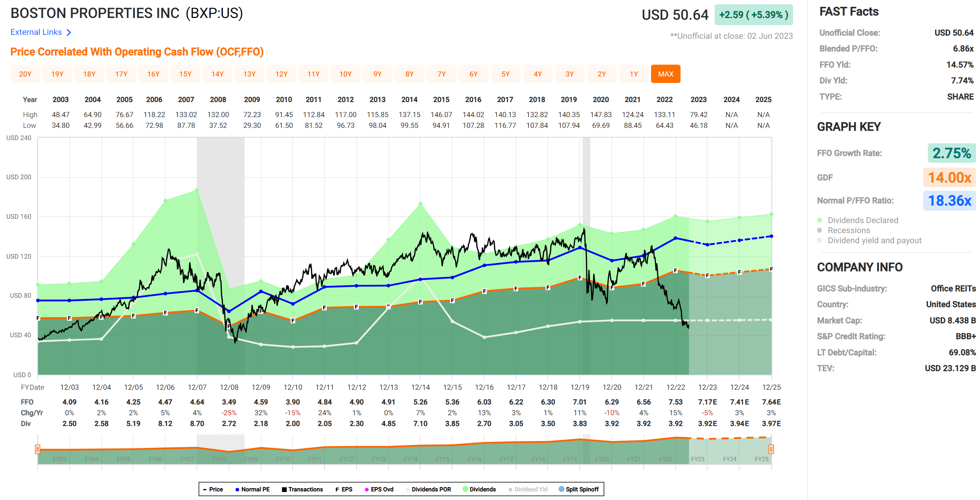Toggle Price series in chart legend
Viewport: 980px width, 500px height.
tap(213, 489)
